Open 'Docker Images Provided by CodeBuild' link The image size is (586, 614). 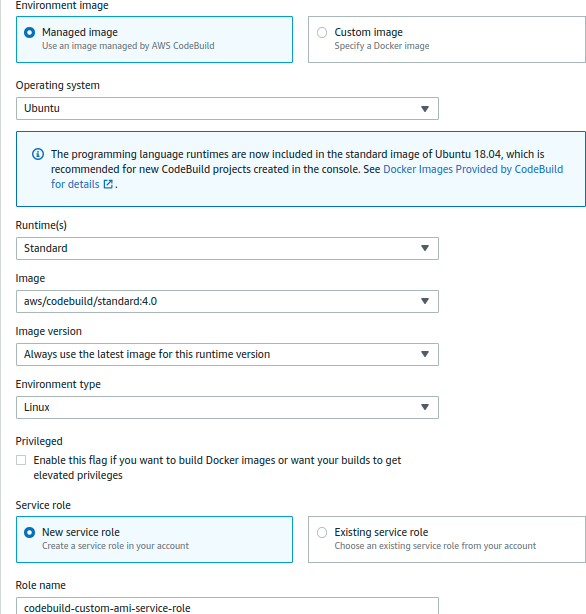click(x=473, y=169)
